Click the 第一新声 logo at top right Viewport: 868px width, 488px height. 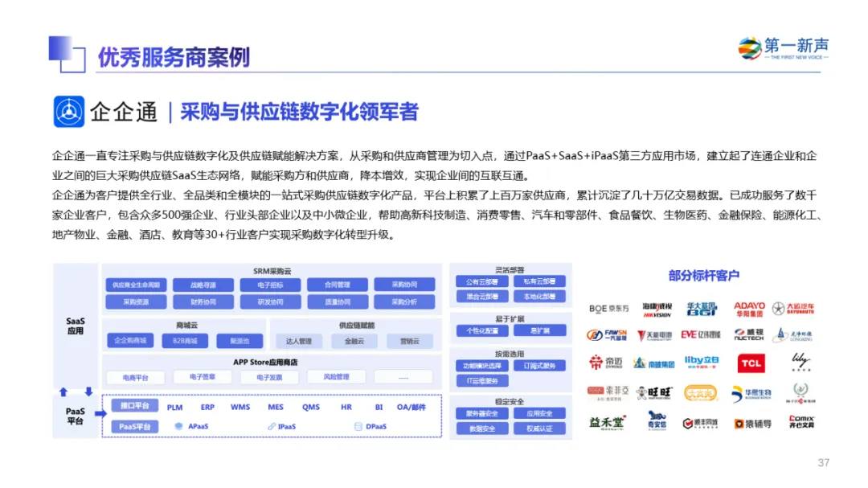(x=784, y=49)
